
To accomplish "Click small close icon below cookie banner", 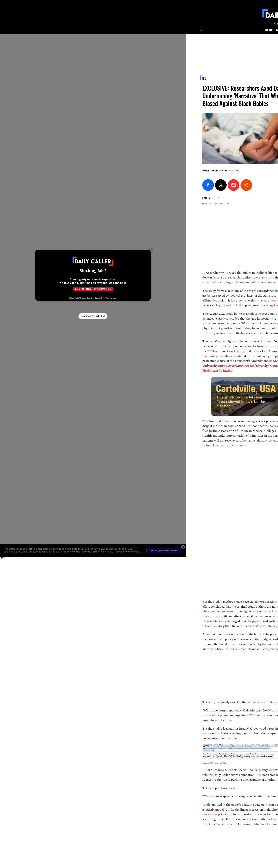I will (x=3, y=558).
